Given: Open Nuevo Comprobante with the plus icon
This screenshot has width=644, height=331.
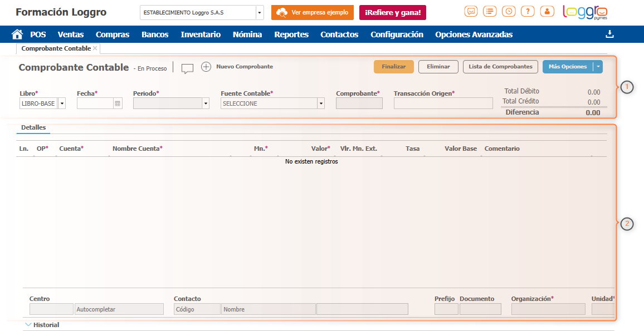Looking at the screenshot, I should pyautogui.click(x=206, y=67).
